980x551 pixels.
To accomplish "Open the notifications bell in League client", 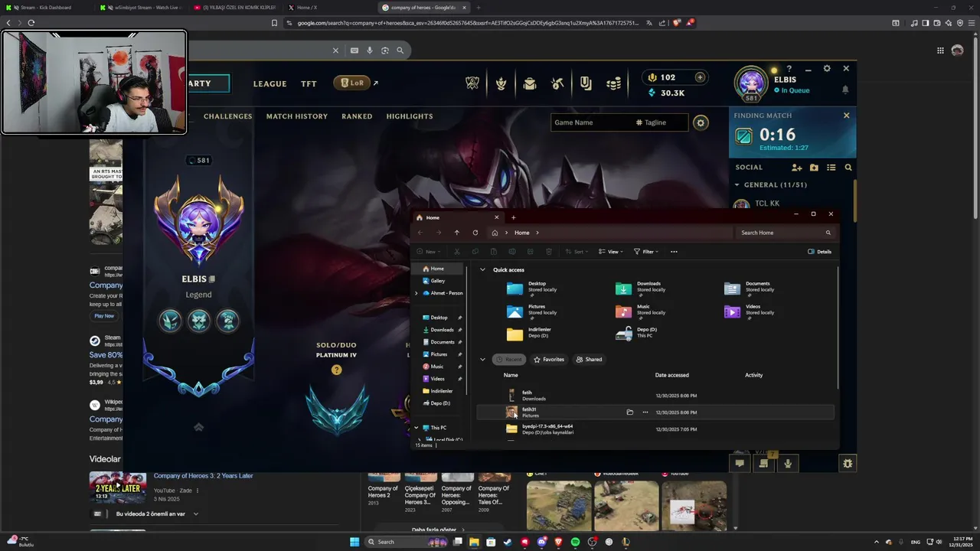I will click(x=845, y=90).
